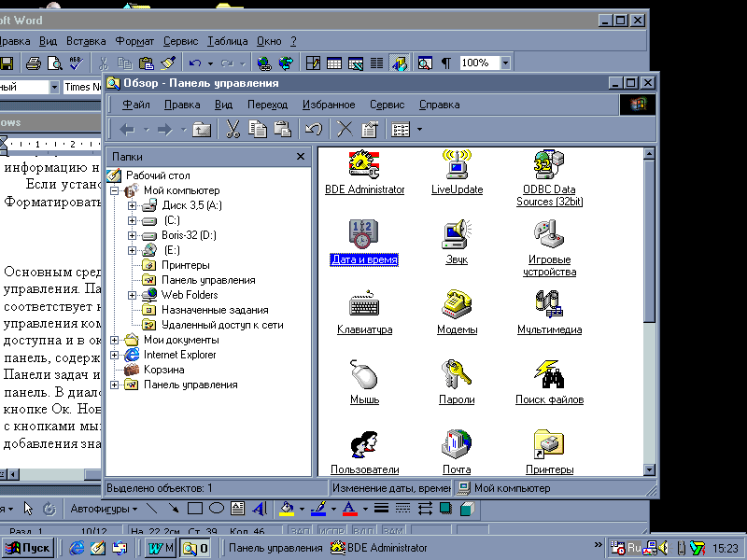747x560 pixels.
Task: Open the Игровые устройства joystick icon
Action: [549, 234]
